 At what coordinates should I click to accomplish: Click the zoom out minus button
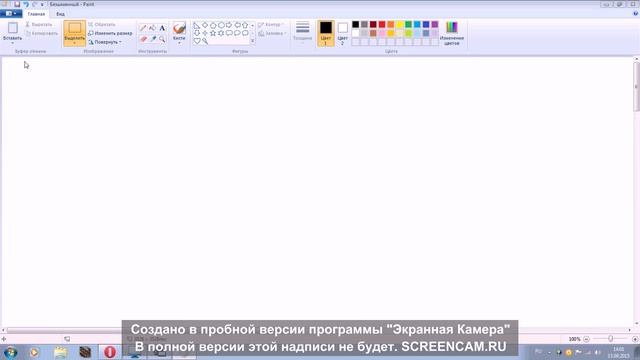click(x=586, y=339)
